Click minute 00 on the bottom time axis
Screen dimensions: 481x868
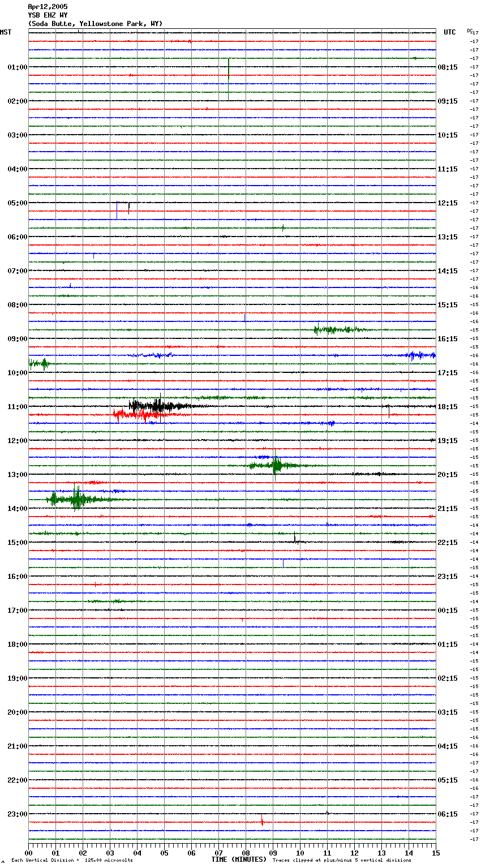28,853
